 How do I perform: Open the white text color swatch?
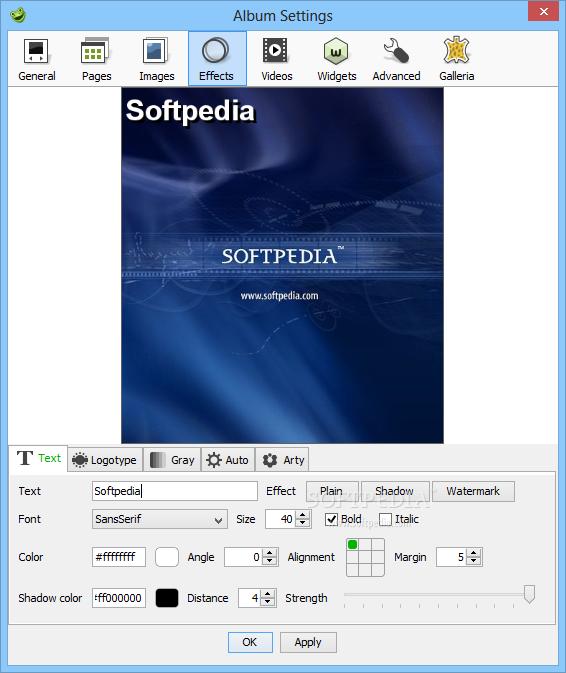click(x=167, y=557)
